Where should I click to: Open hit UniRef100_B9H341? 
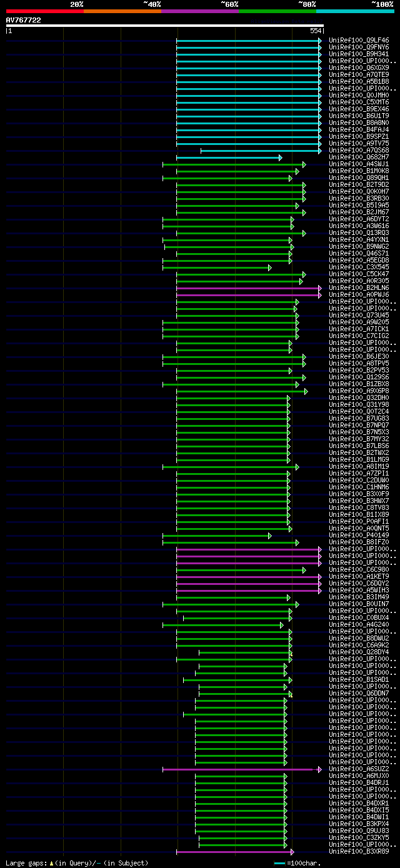359,54
